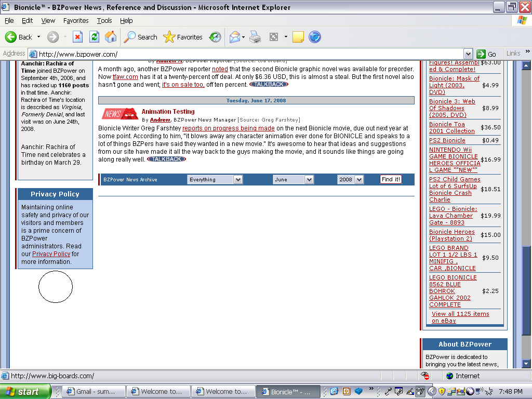Click TALKBACK badge under Animation Testing article
The width and height of the screenshot is (532, 399).
click(x=166, y=159)
